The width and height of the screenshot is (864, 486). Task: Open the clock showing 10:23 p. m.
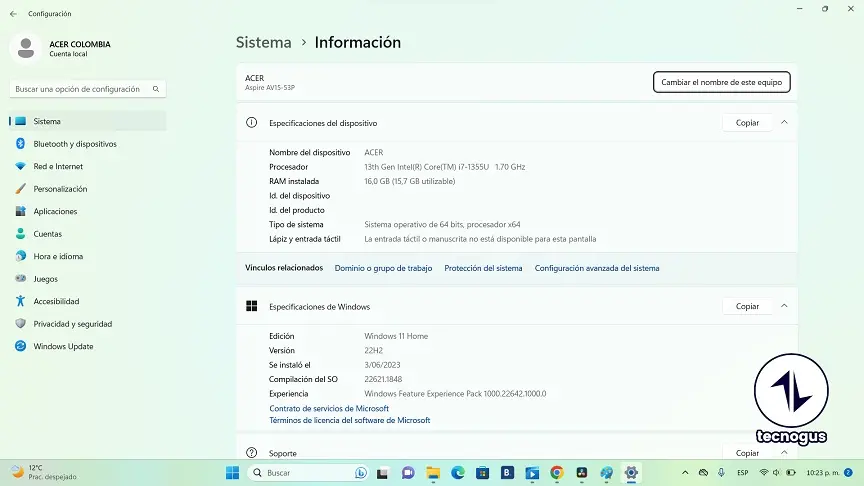pyautogui.click(x=823, y=473)
